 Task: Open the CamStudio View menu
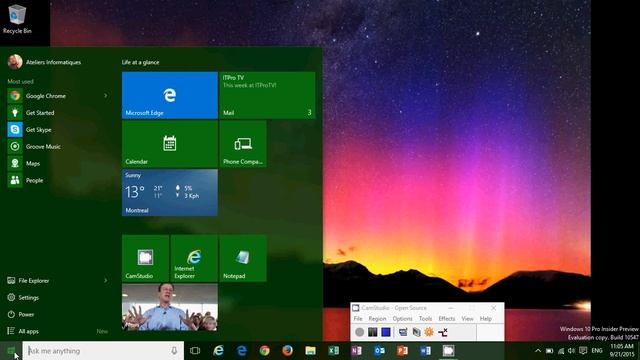(467, 318)
